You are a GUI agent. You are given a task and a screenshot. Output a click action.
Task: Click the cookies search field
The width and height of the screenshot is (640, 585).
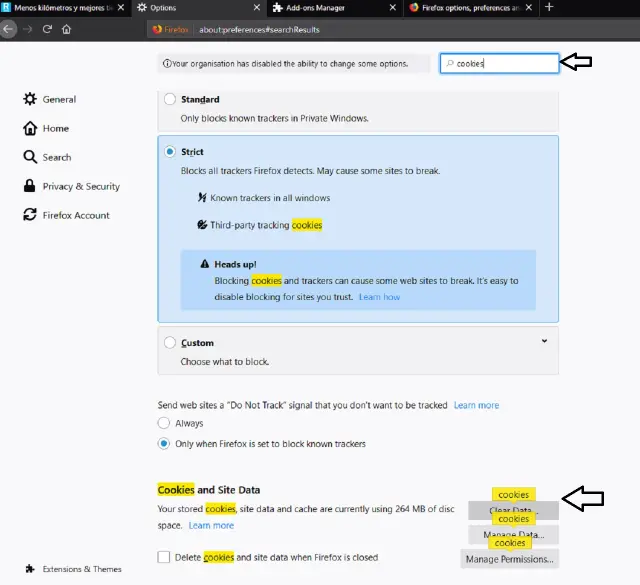499,63
